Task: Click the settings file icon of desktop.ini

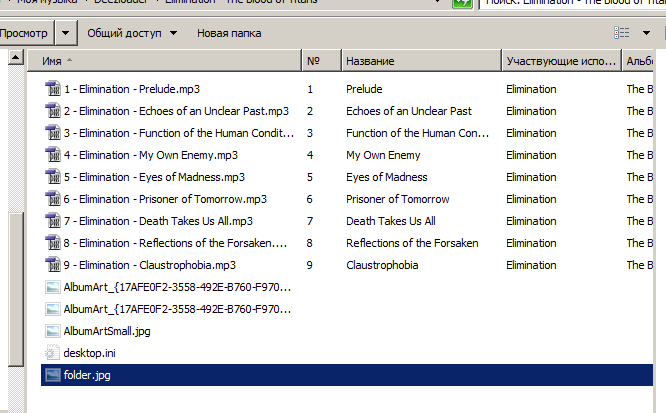Action: coord(52,353)
